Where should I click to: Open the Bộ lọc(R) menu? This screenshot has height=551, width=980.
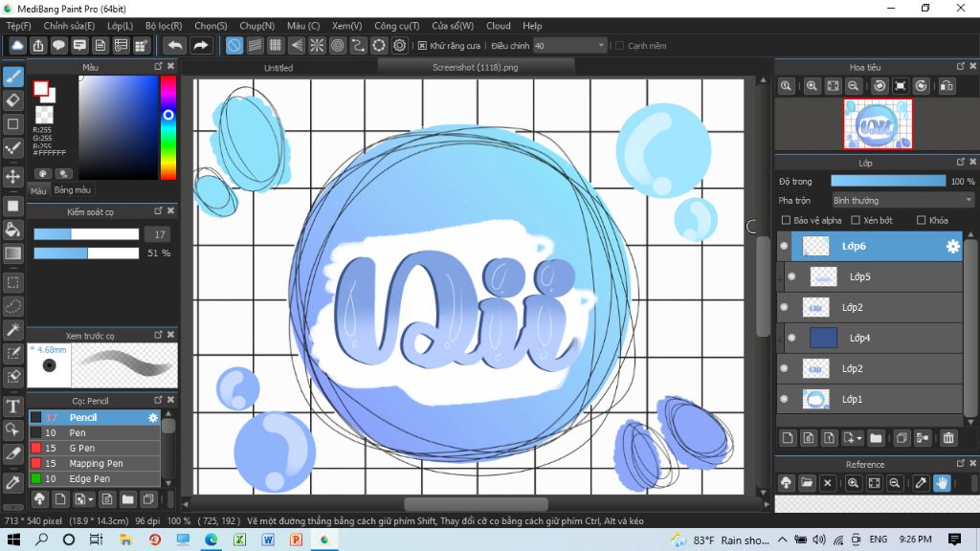164,26
